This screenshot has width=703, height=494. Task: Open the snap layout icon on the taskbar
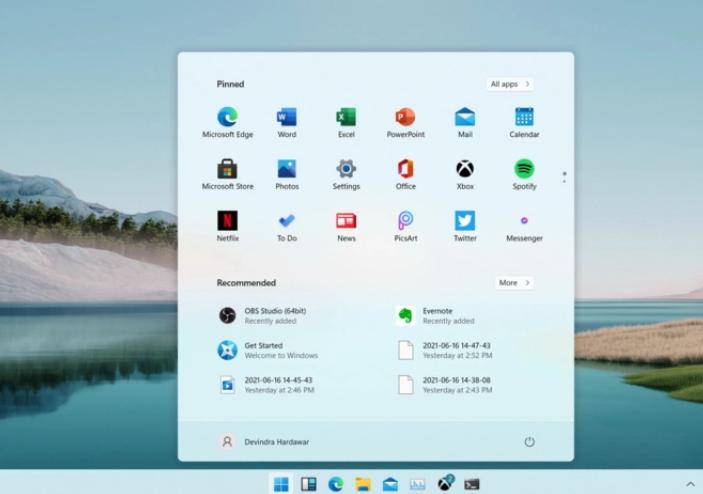pyautogui.click(x=308, y=484)
